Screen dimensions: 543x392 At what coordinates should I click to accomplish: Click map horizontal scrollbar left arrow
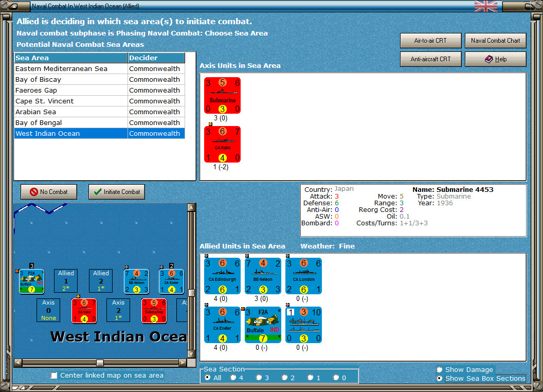[x=18, y=363]
